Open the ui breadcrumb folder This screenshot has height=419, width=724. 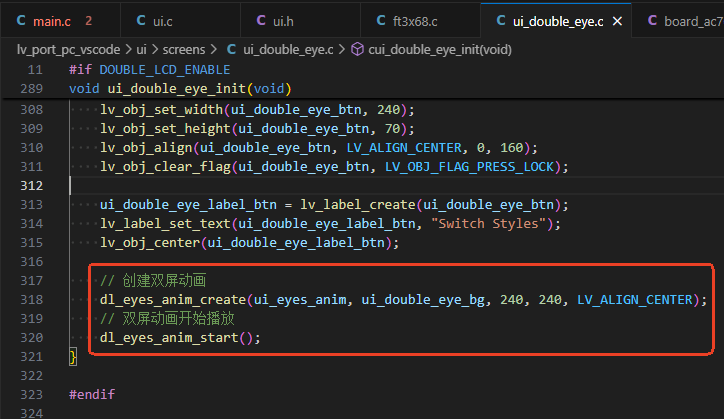coord(141,49)
